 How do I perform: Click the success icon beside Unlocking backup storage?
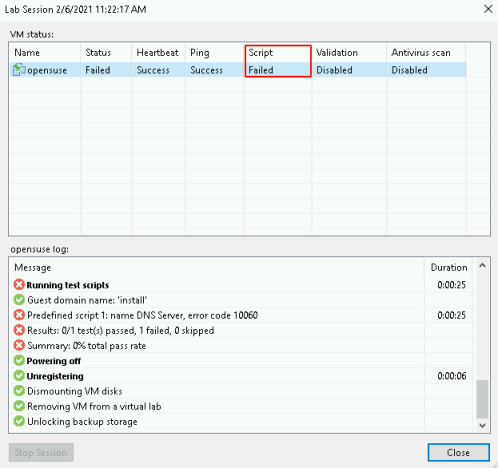pyautogui.click(x=19, y=421)
